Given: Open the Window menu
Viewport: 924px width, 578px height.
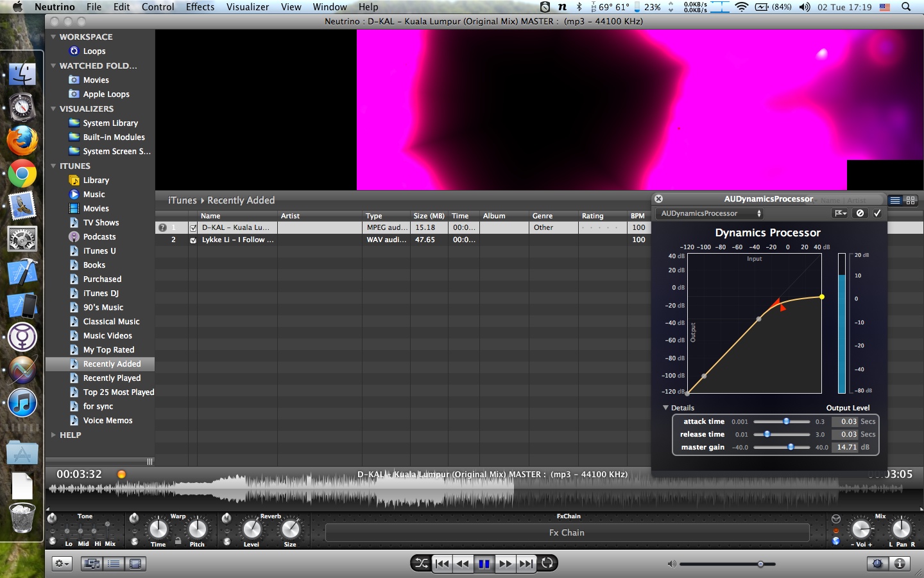Looking at the screenshot, I should (330, 7).
